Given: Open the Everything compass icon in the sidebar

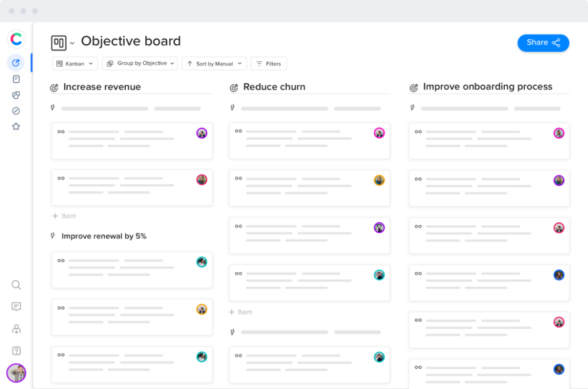Looking at the screenshot, I should (x=16, y=110).
